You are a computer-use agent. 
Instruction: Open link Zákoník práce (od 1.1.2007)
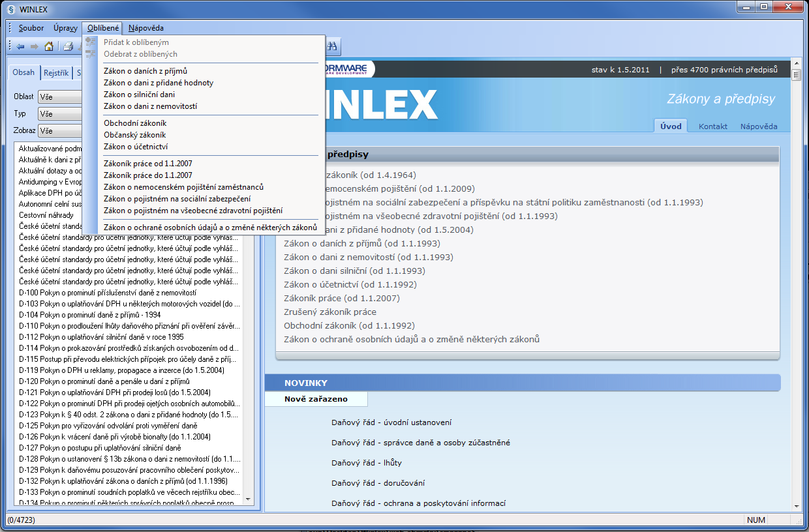click(341, 298)
